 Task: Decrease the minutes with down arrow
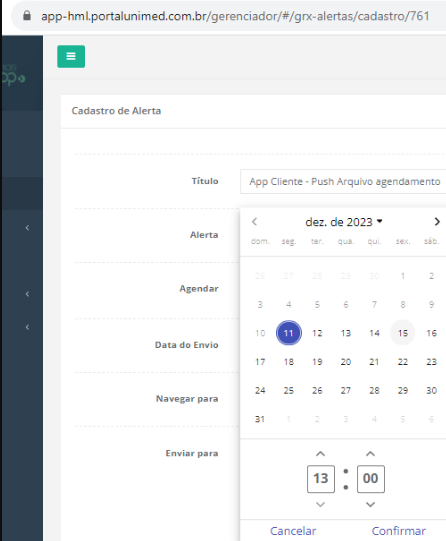point(370,504)
